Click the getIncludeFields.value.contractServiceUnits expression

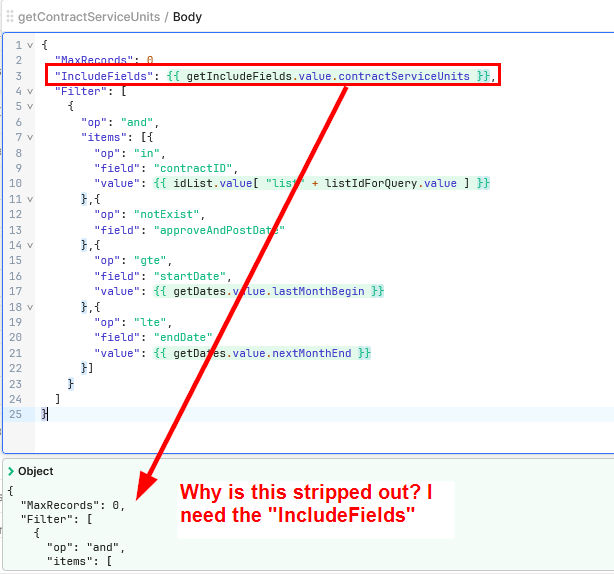[328, 76]
